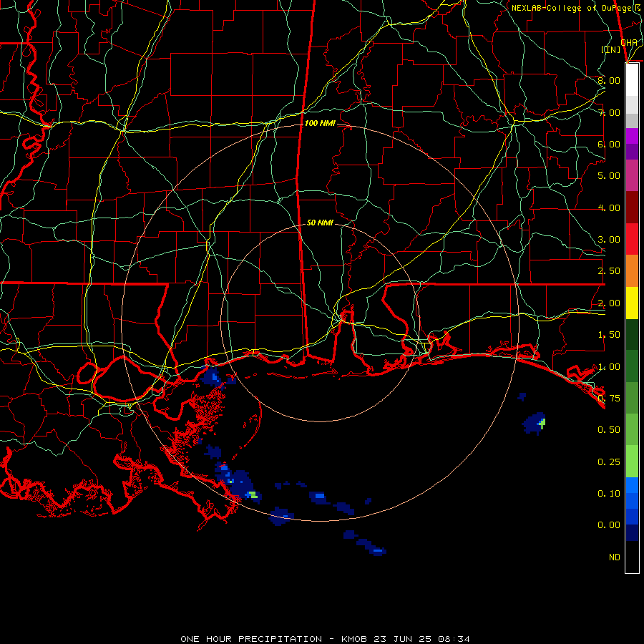Select the bright red swatch near 3.00
Viewport: 644px width, 644px height.
click(x=632, y=240)
